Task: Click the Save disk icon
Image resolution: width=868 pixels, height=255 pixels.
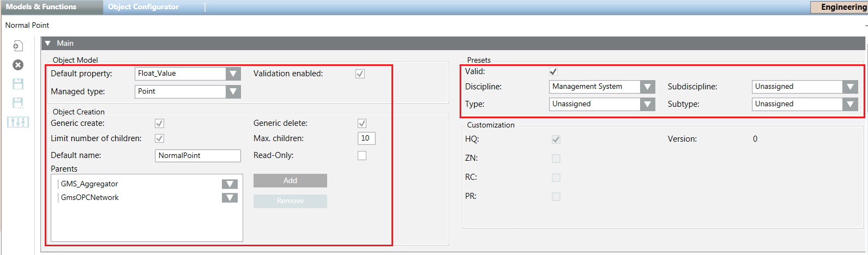Action: point(18,84)
